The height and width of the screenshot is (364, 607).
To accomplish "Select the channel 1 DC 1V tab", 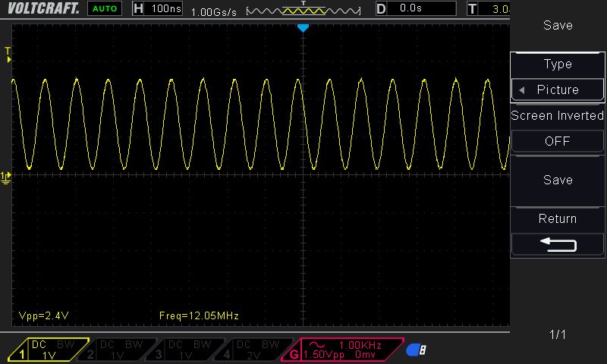I will tap(49, 350).
